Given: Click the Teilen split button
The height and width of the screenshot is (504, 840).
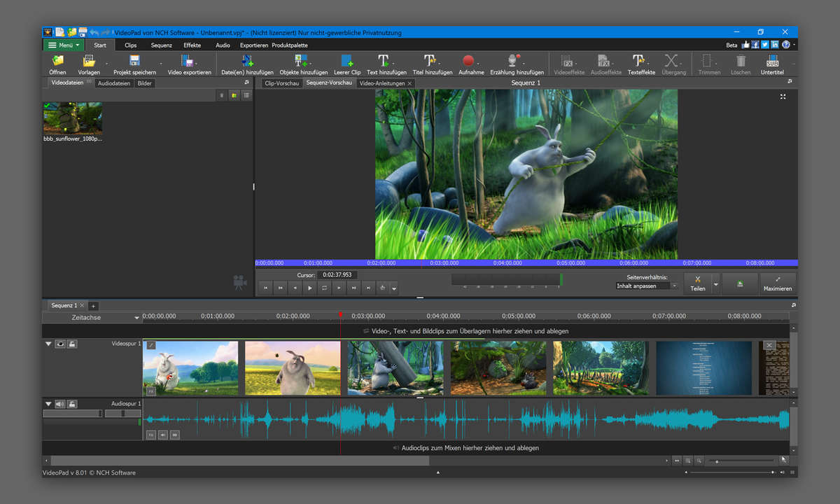Looking at the screenshot, I should [x=698, y=283].
